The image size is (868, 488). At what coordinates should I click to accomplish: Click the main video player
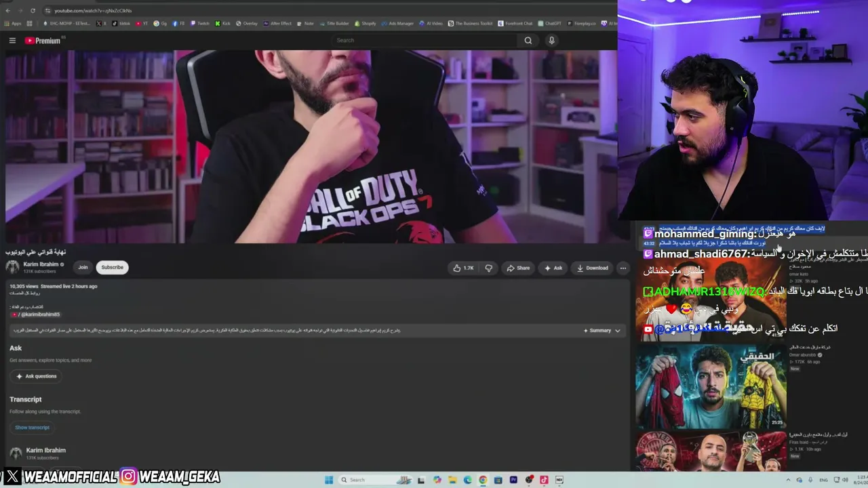(x=311, y=146)
